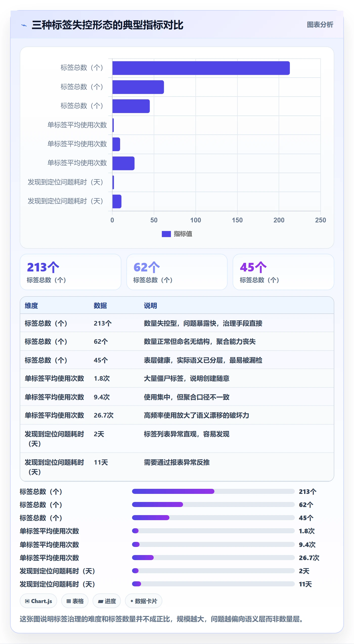This screenshot has height=644, width=354.
Task: Select the table cell 高频率使用放大了语义漂移的破坏力
Action: tap(196, 415)
